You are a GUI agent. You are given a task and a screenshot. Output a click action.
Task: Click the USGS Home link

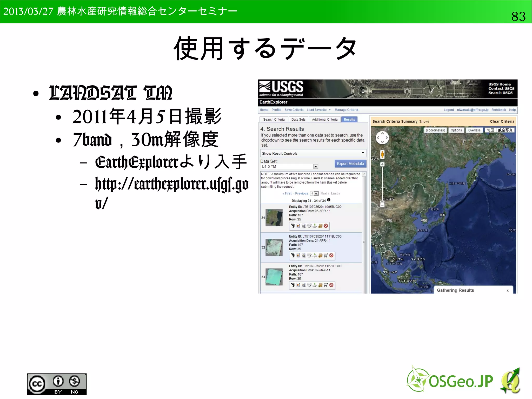pyautogui.click(x=499, y=84)
